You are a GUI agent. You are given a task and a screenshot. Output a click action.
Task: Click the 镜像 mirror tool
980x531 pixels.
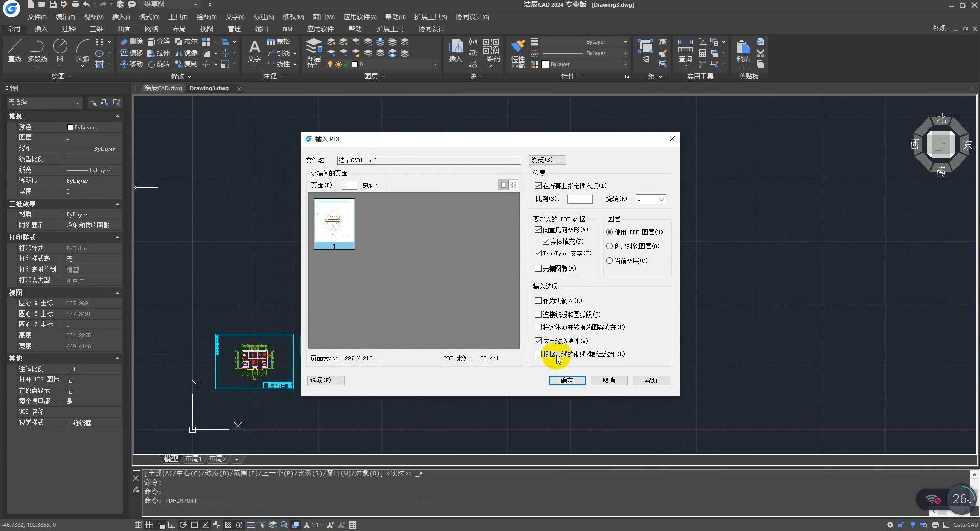(x=186, y=53)
